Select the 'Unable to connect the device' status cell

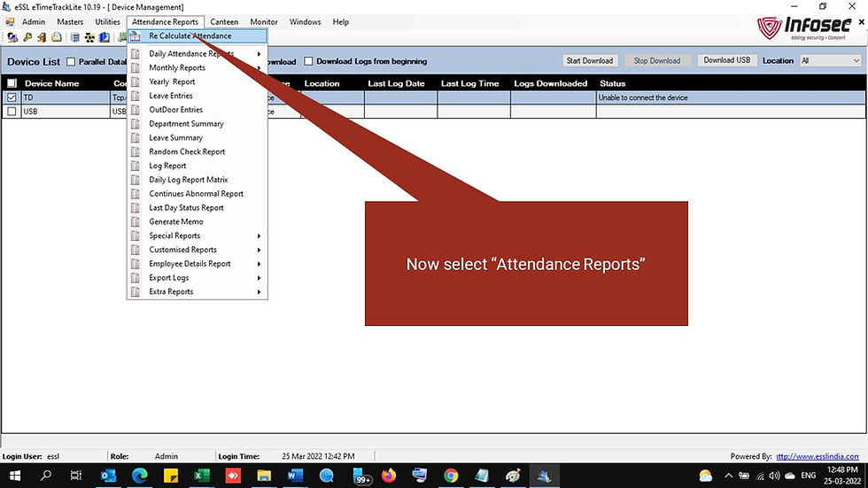[x=730, y=97]
